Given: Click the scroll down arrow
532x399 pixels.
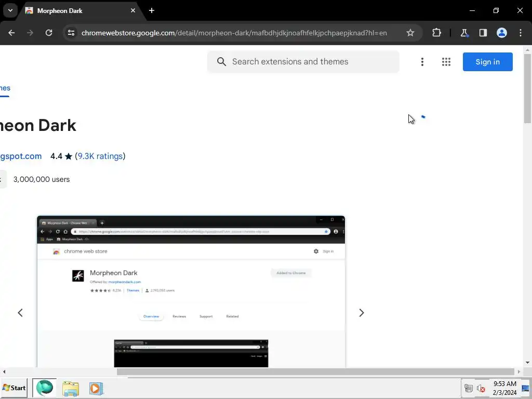Looking at the screenshot, I should [528, 363].
